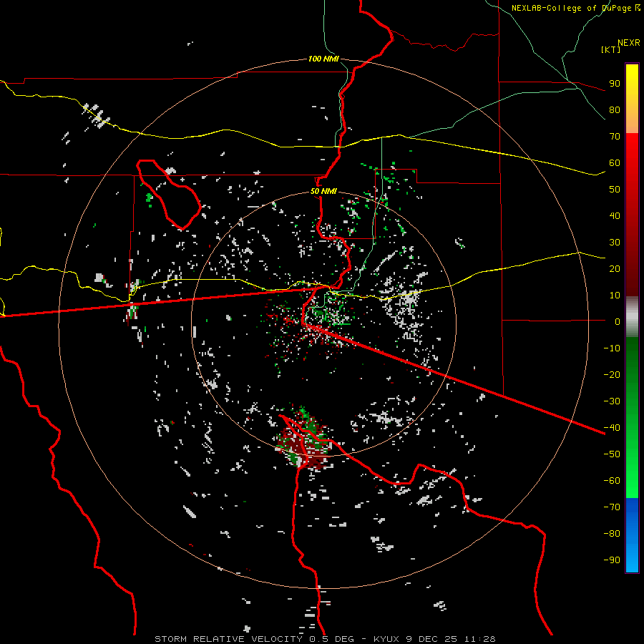Click the -70 value on the velocity scale
The height and width of the screenshot is (644, 644).
click(612, 507)
